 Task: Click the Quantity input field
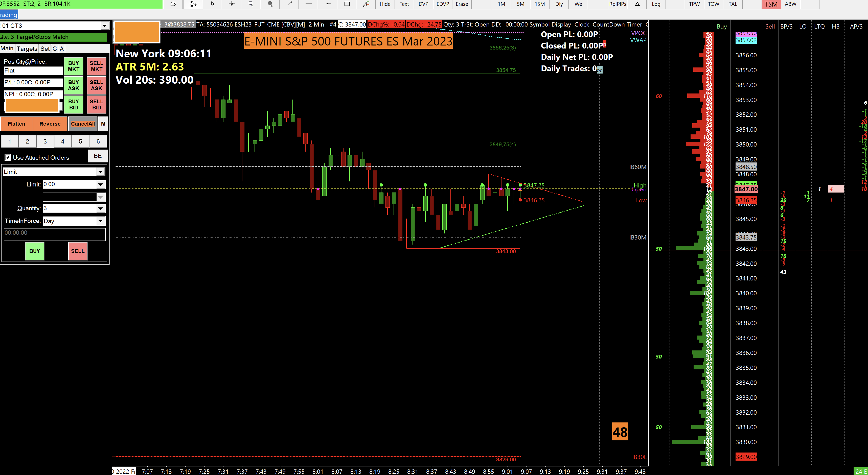pos(70,208)
